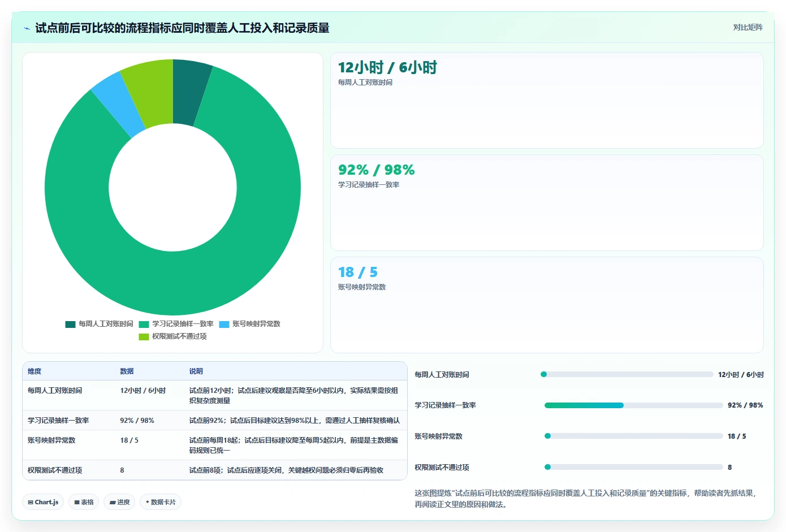Click the page title 试点前后可比较的流程指标
786x532 pixels.
pyautogui.click(x=182, y=28)
